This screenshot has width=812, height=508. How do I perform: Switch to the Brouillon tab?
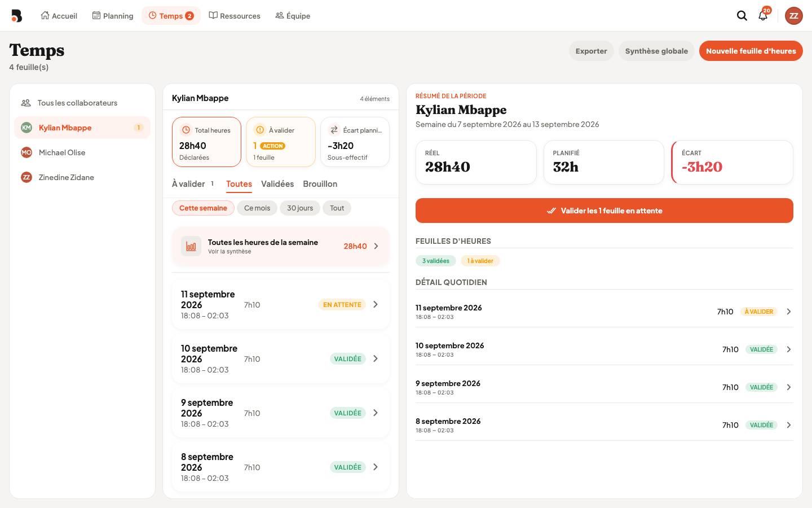(x=320, y=184)
